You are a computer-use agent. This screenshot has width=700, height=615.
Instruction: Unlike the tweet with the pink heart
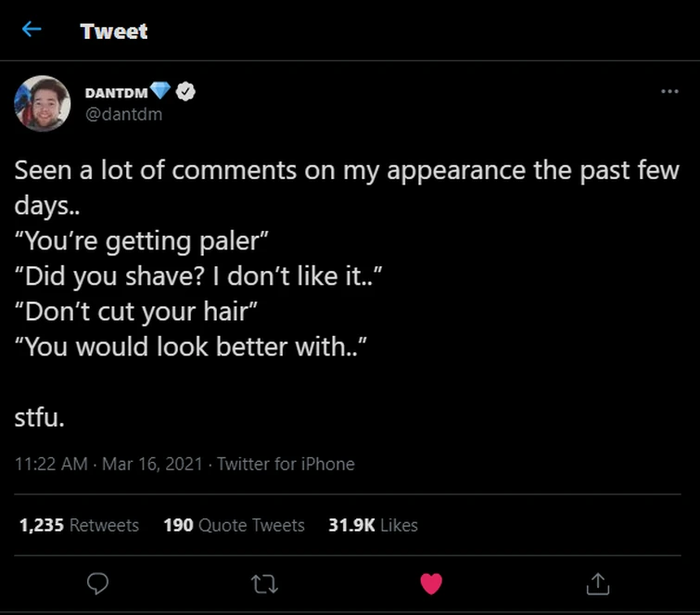pyautogui.click(x=431, y=583)
